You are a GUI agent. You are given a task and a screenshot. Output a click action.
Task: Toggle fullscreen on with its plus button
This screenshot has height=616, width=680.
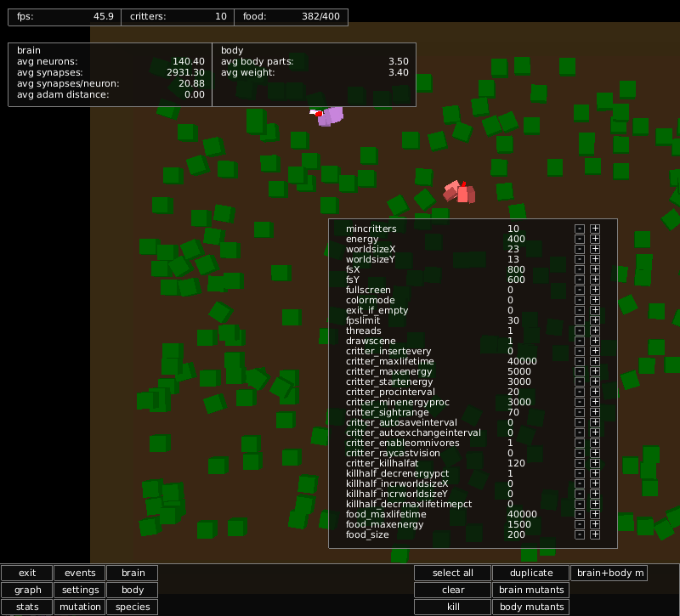coord(595,290)
